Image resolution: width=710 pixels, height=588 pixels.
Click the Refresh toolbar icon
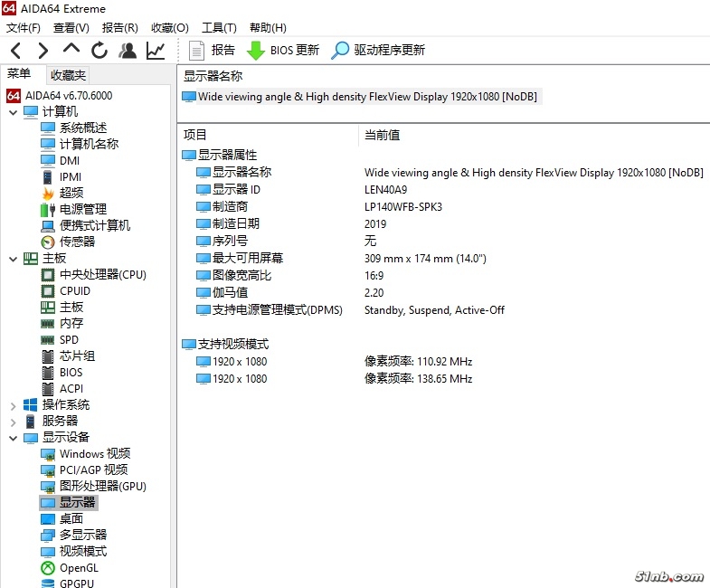pos(99,51)
